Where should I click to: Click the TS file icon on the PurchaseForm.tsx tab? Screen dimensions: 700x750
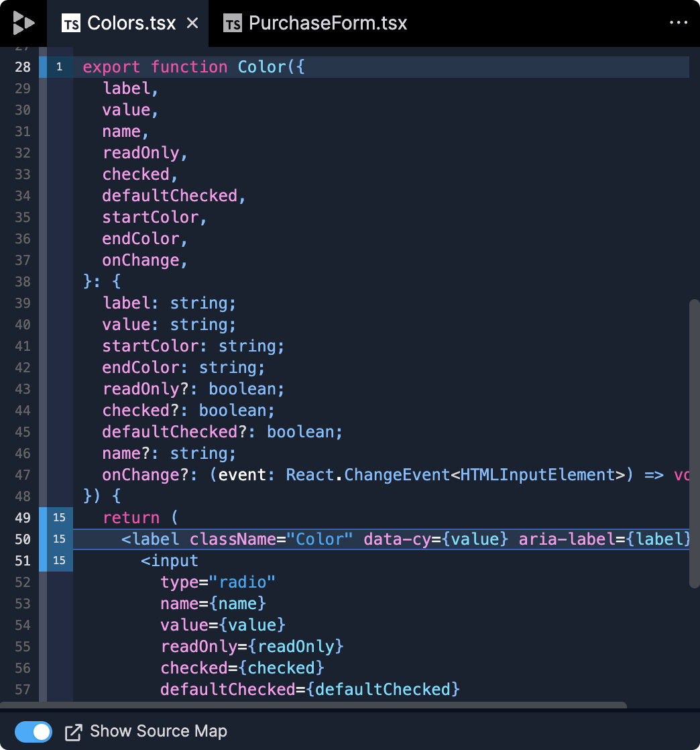pyautogui.click(x=233, y=24)
